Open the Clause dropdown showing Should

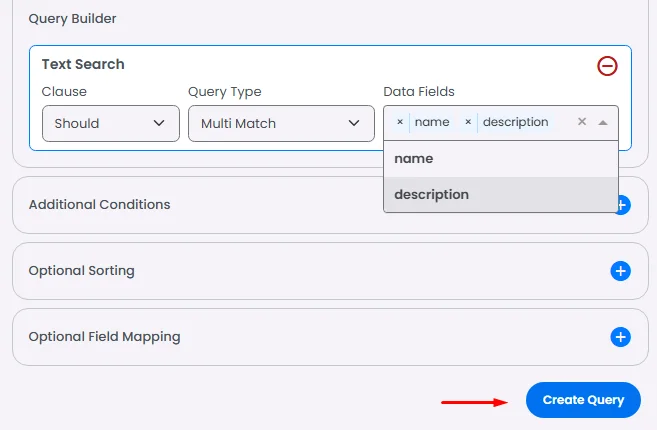pos(110,123)
